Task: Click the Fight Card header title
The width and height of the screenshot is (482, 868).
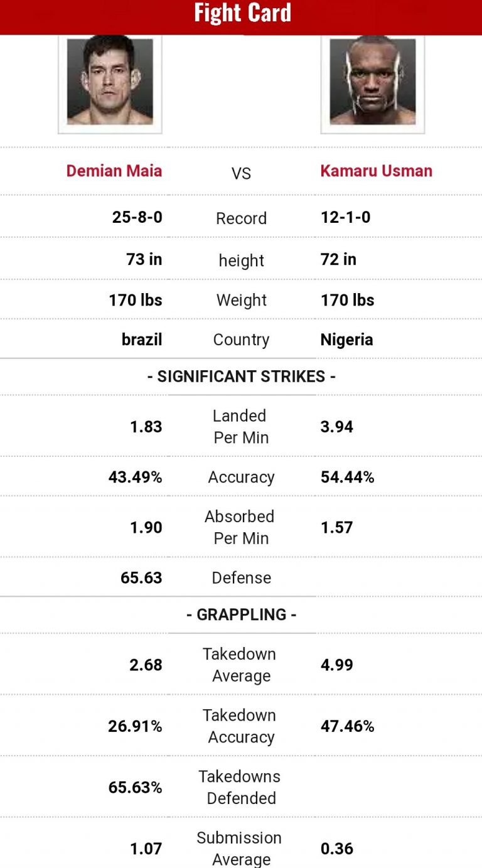Action: click(x=242, y=13)
